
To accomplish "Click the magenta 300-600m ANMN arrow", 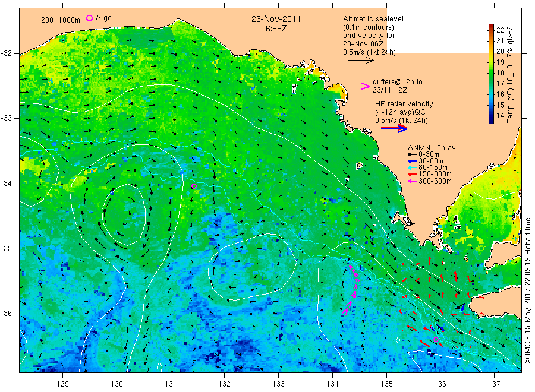I will tap(412, 181).
